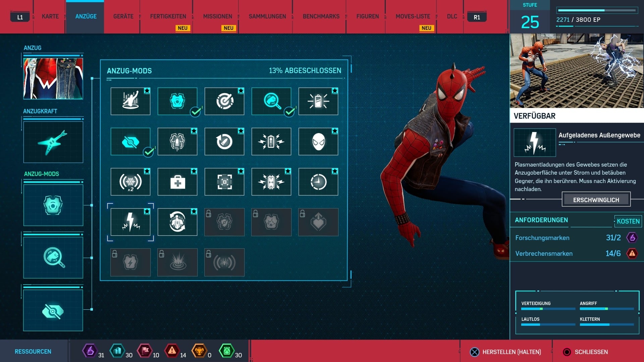This screenshot has width=644, height=362.
Task: Select the ANZÜGE tab
Action: pos(86,16)
